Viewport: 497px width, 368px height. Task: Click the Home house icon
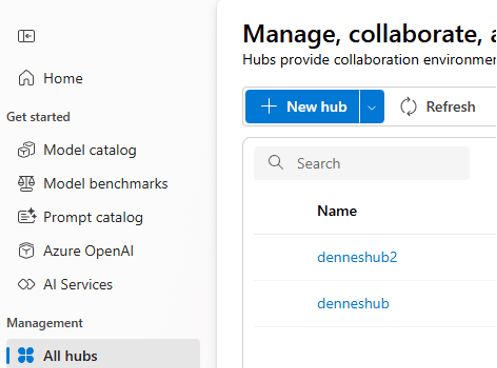click(x=26, y=78)
